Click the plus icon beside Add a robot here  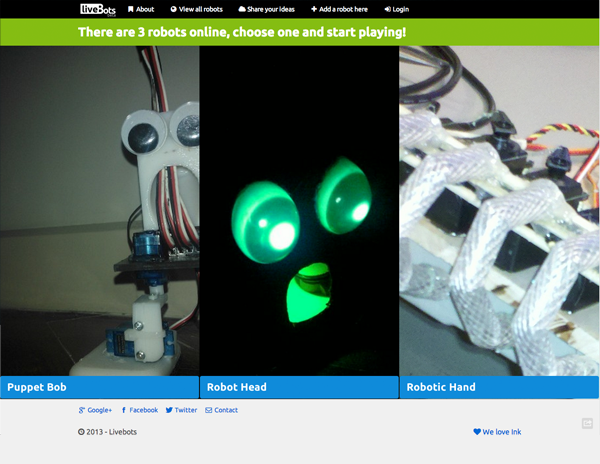pos(314,9)
